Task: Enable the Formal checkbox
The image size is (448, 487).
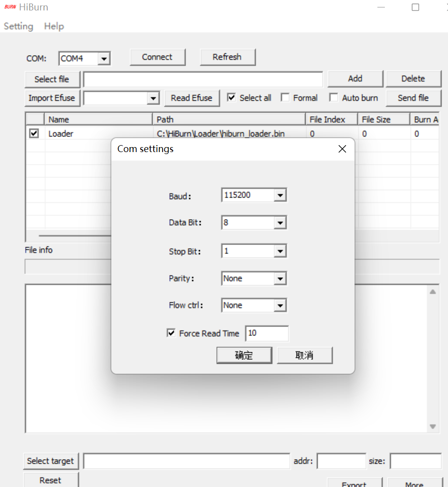Action: point(285,97)
